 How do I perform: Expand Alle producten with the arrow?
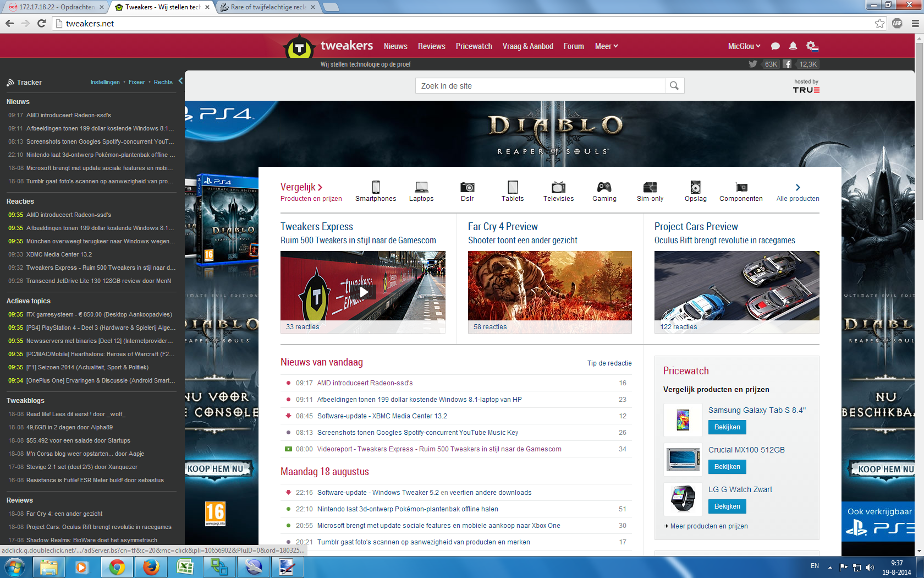tap(798, 188)
